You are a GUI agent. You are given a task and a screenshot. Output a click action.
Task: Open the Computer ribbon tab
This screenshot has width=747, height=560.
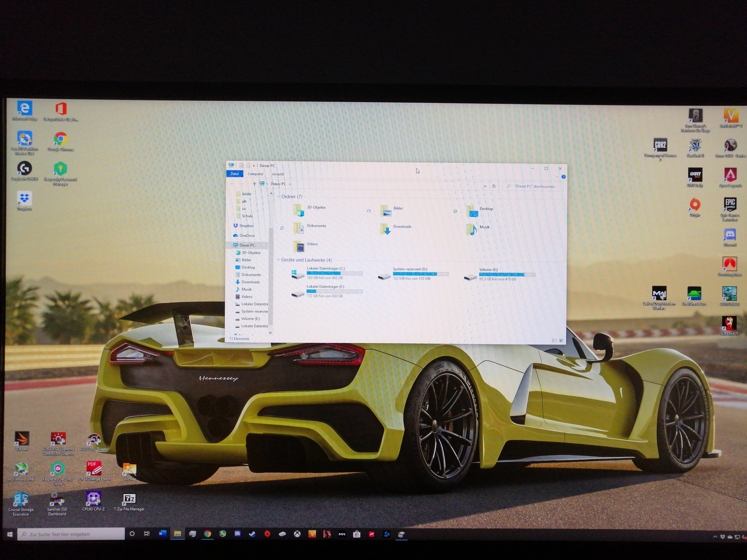pos(255,174)
